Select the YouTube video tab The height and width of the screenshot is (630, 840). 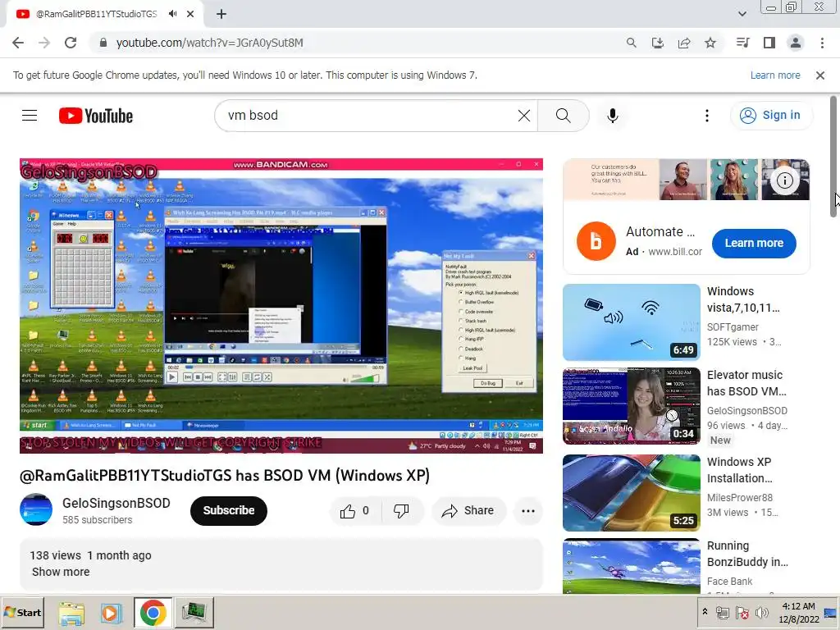pyautogui.click(x=105, y=14)
